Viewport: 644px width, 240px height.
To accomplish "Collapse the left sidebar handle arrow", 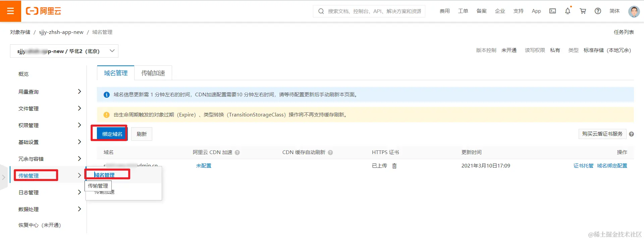I will [x=4, y=177].
